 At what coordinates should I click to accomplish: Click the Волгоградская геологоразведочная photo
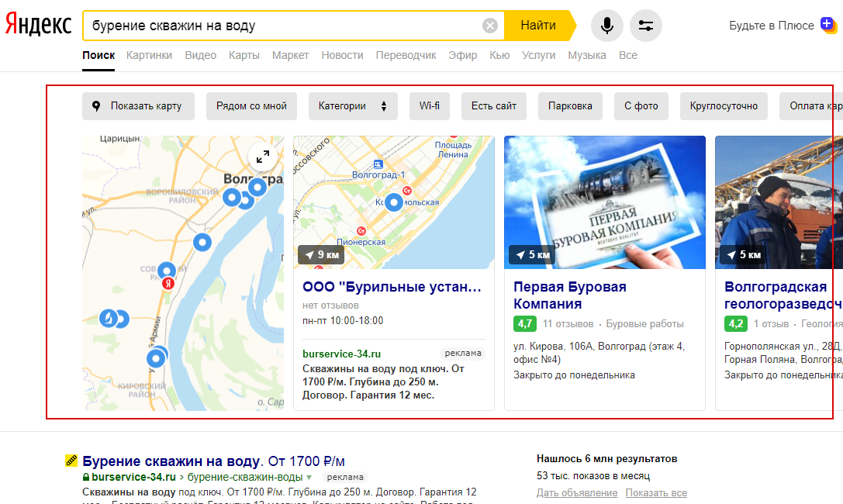pyautogui.click(x=779, y=202)
